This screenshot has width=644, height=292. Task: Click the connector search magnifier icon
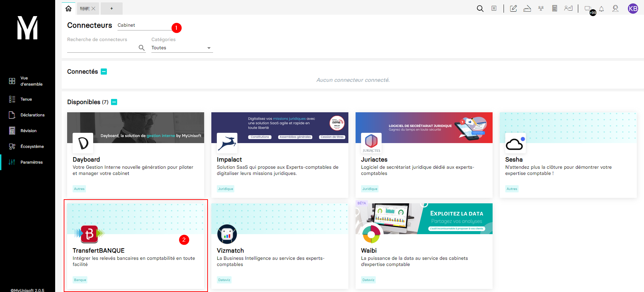141,48
